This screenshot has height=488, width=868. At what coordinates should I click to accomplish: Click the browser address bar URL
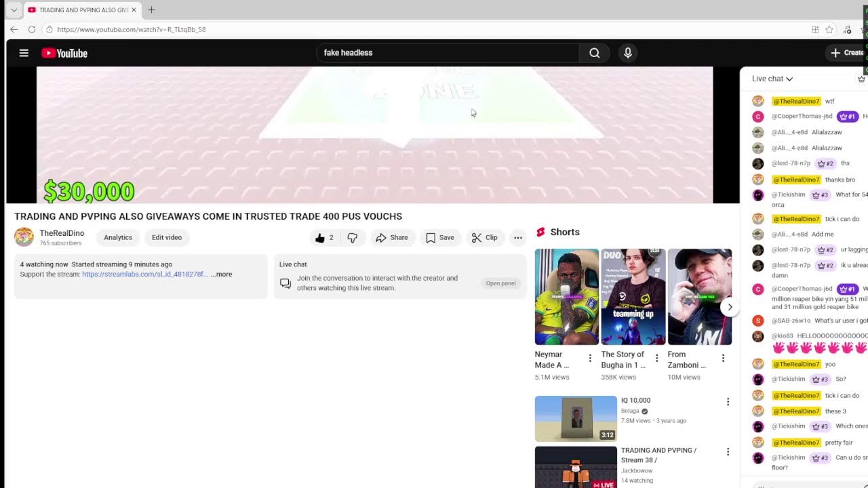(132, 29)
